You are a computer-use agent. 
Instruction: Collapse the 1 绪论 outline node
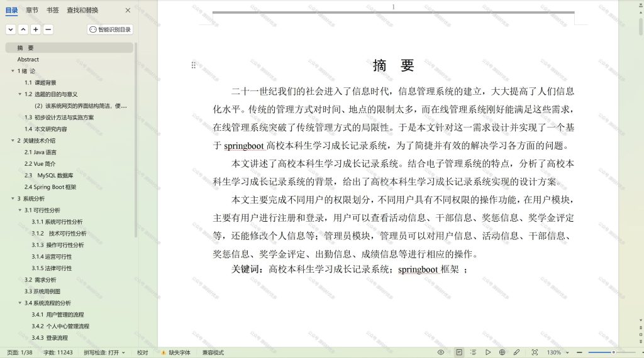pos(13,71)
